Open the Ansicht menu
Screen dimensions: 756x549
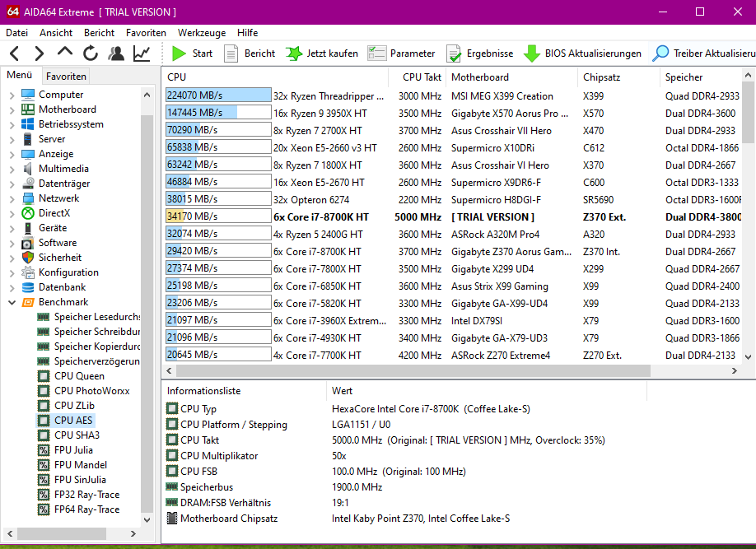click(x=56, y=33)
